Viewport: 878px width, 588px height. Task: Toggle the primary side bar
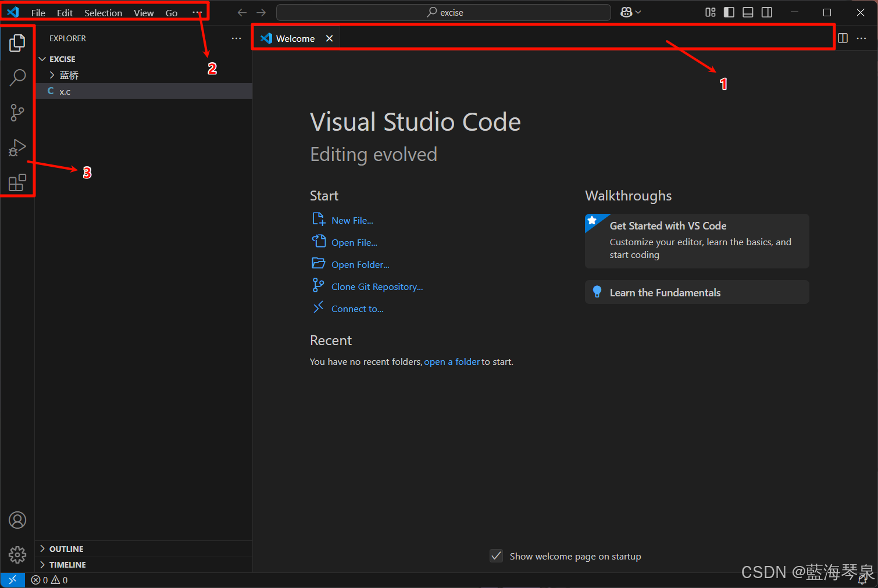click(729, 12)
